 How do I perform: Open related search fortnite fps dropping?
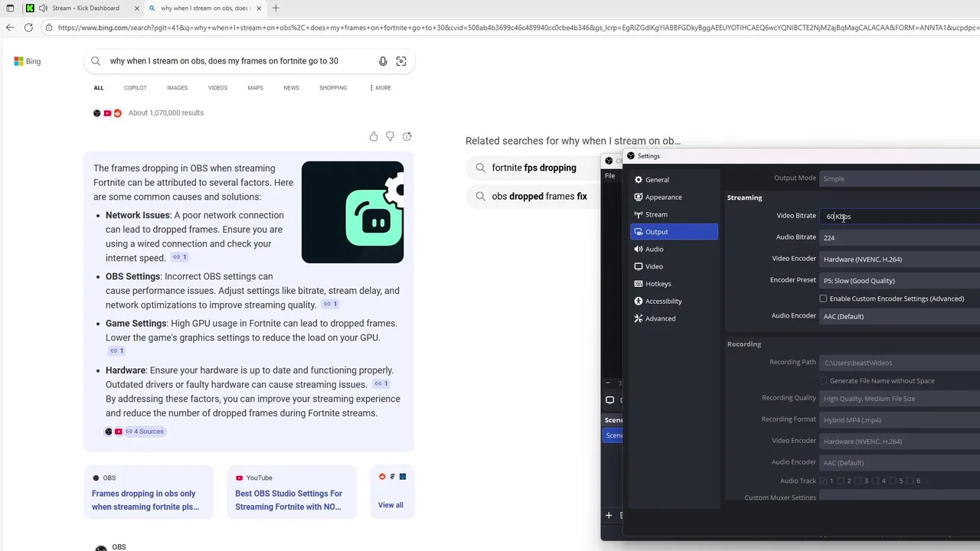[x=534, y=168]
